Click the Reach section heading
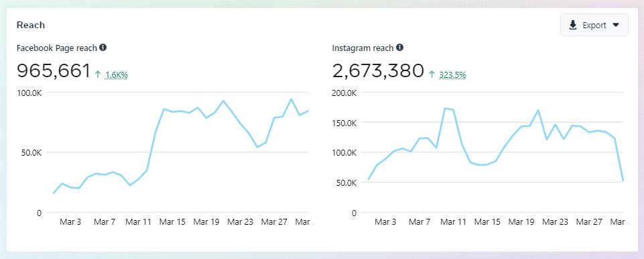644x259 pixels. [31, 25]
